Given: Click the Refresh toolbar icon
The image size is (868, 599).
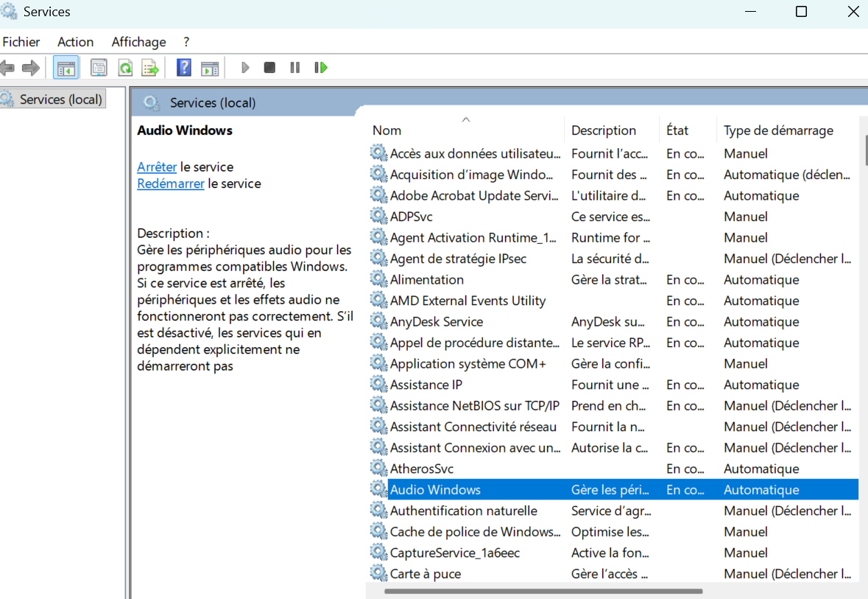Looking at the screenshot, I should (125, 68).
